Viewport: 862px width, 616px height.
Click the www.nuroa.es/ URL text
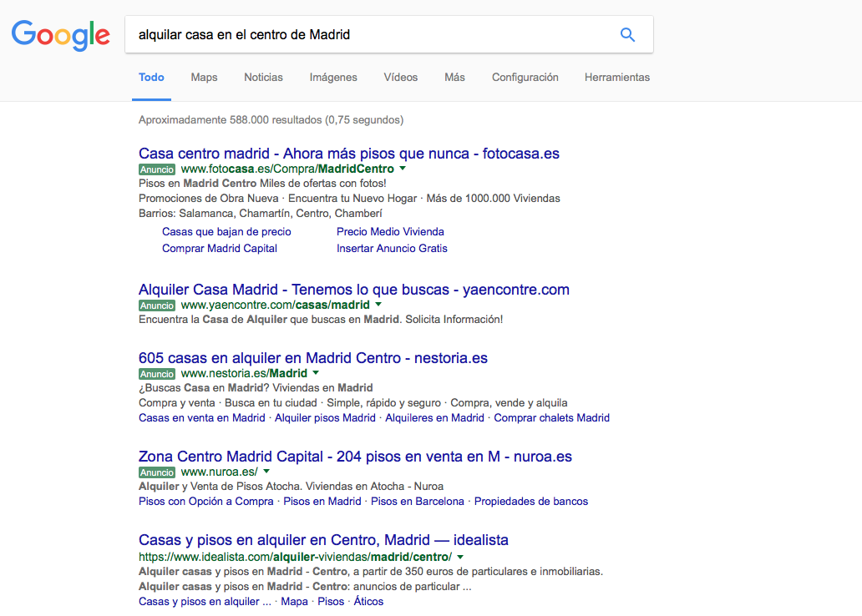click(x=220, y=472)
